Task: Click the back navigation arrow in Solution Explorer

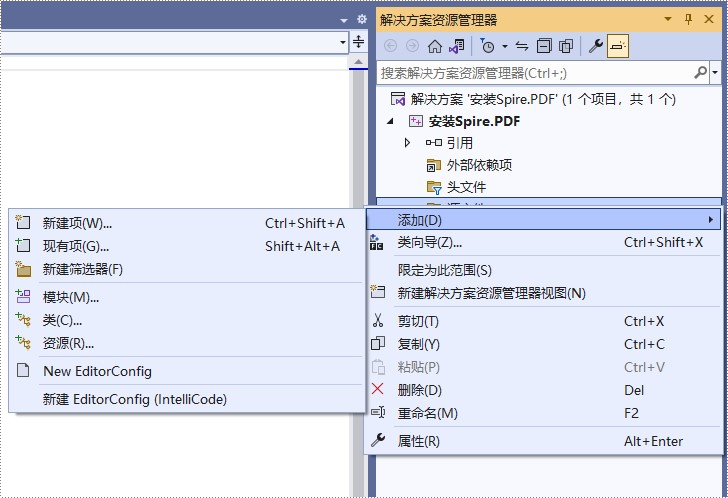Action: [x=390, y=46]
